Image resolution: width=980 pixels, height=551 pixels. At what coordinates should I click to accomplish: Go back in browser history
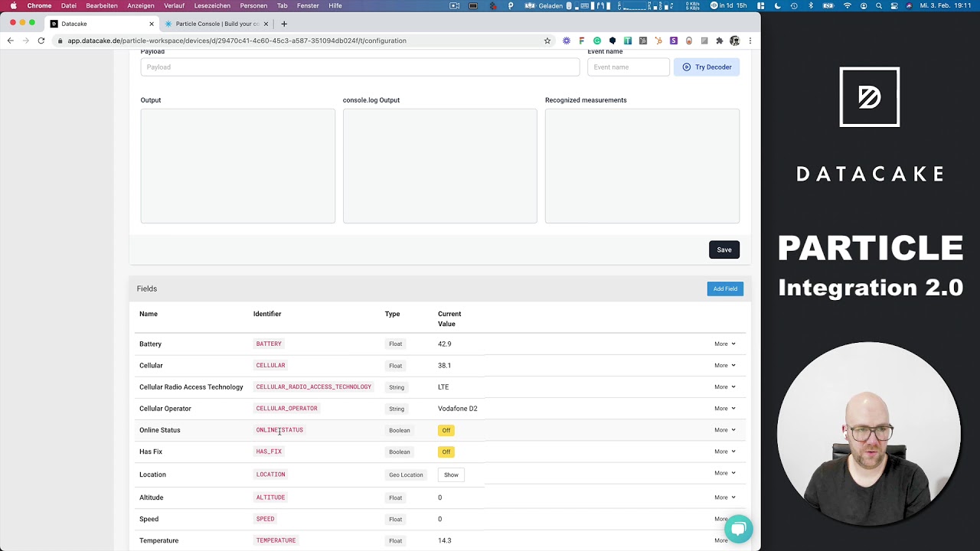[11, 41]
